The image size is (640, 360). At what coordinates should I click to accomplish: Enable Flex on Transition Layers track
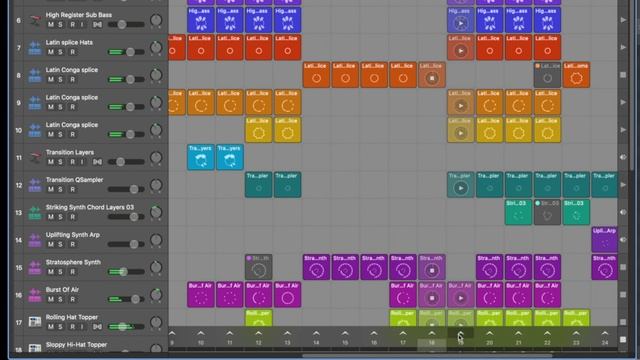click(97, 162)
